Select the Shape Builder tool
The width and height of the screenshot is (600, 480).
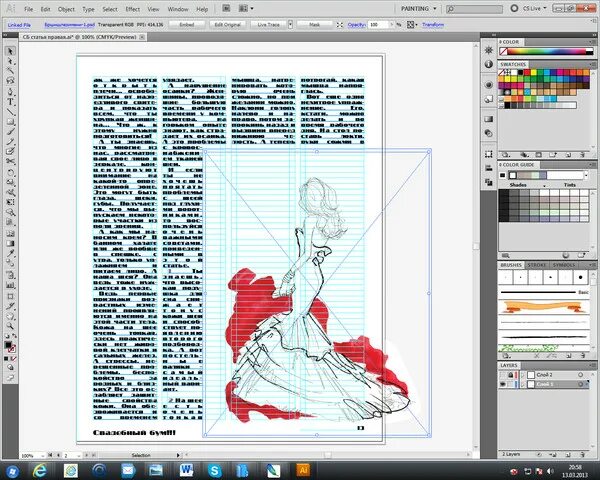coord(10,212)
